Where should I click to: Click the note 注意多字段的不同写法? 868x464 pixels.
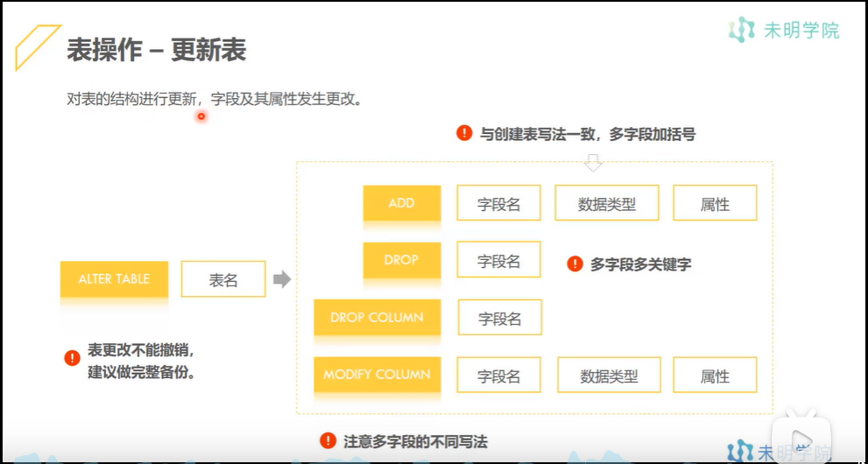(x=415, y=440)
